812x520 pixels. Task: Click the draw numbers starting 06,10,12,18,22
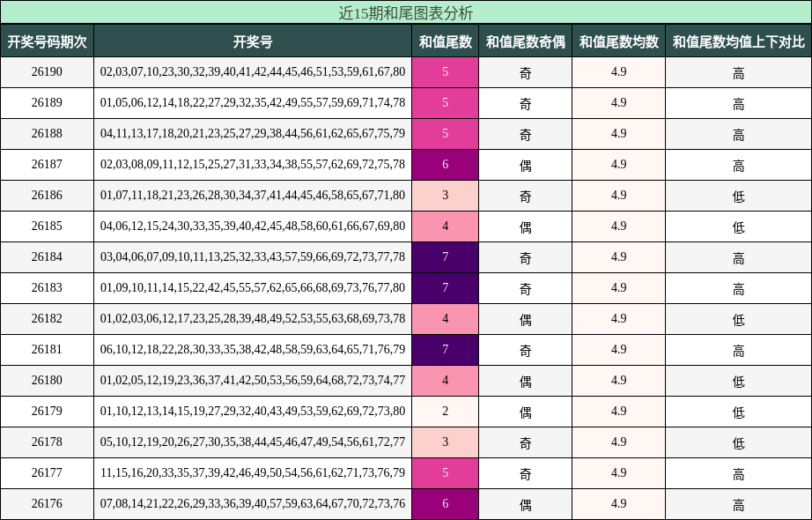253,349
